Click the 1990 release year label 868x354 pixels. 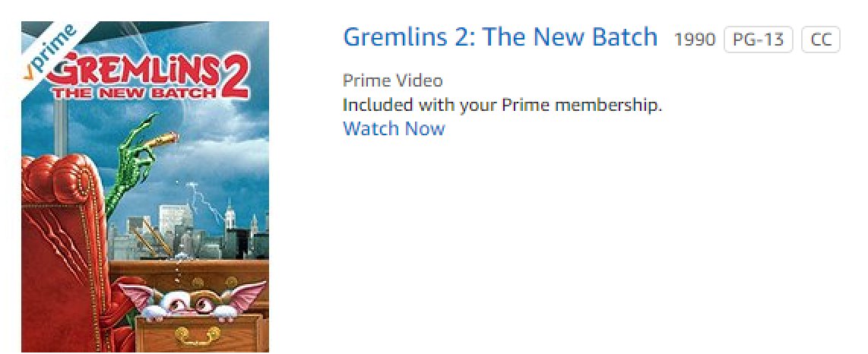tap(695, 40)
